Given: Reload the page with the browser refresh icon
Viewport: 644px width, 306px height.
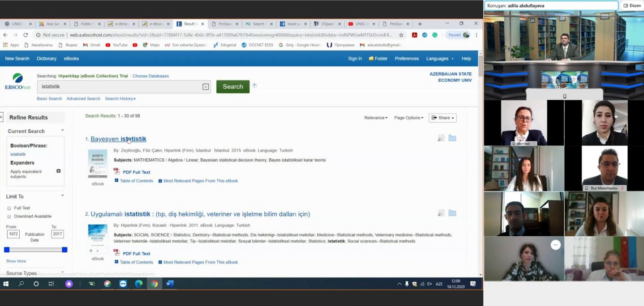Looking at the screenshot, I should click(x=26, y=35).
